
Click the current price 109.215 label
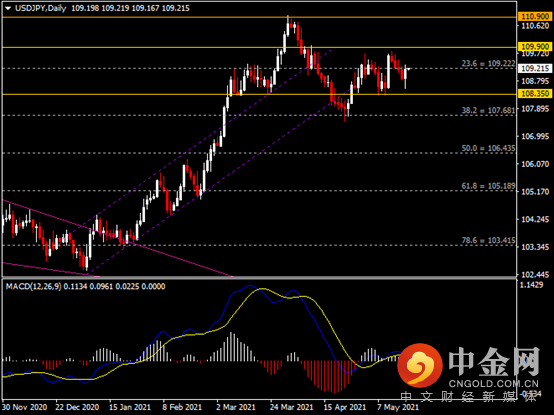(535, 69)
